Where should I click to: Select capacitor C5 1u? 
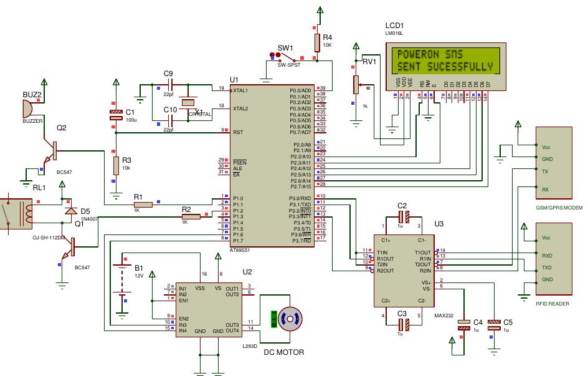click(x=494, y=325)
